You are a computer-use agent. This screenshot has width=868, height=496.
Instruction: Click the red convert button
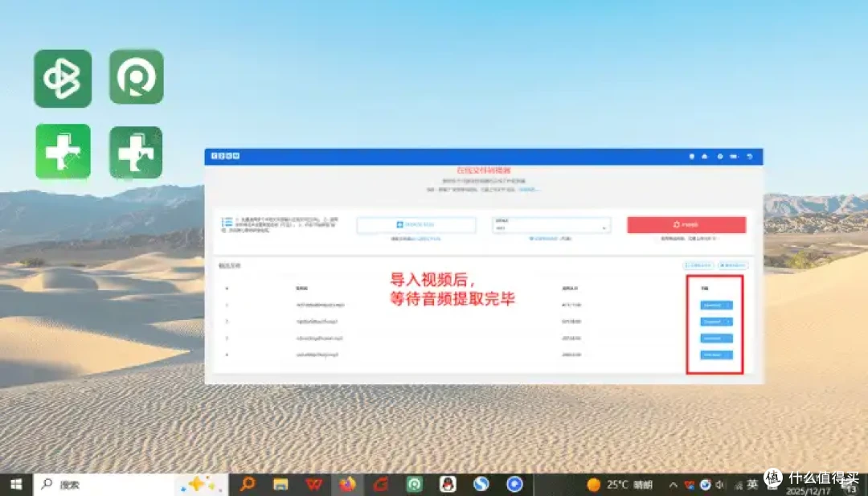(686, 225)
